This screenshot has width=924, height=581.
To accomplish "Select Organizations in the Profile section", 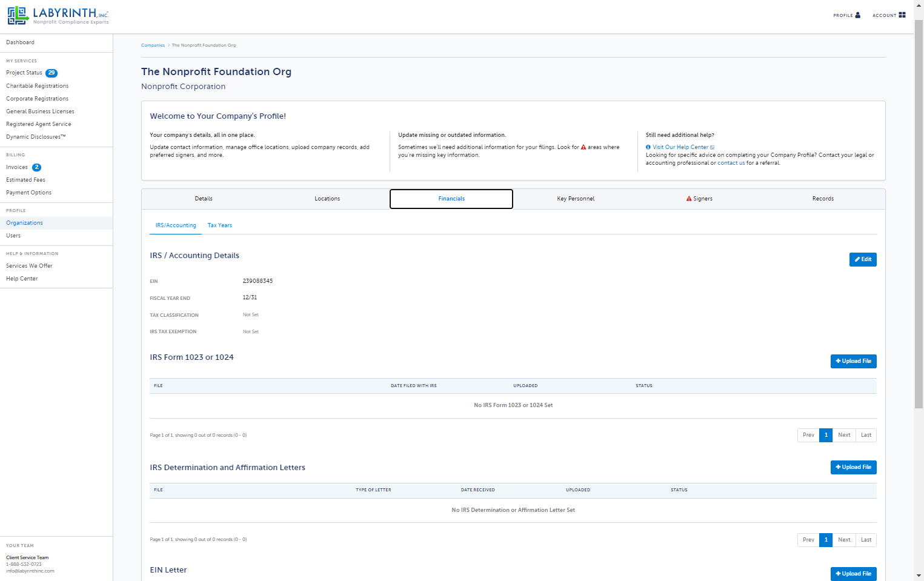I will (24, 223).
